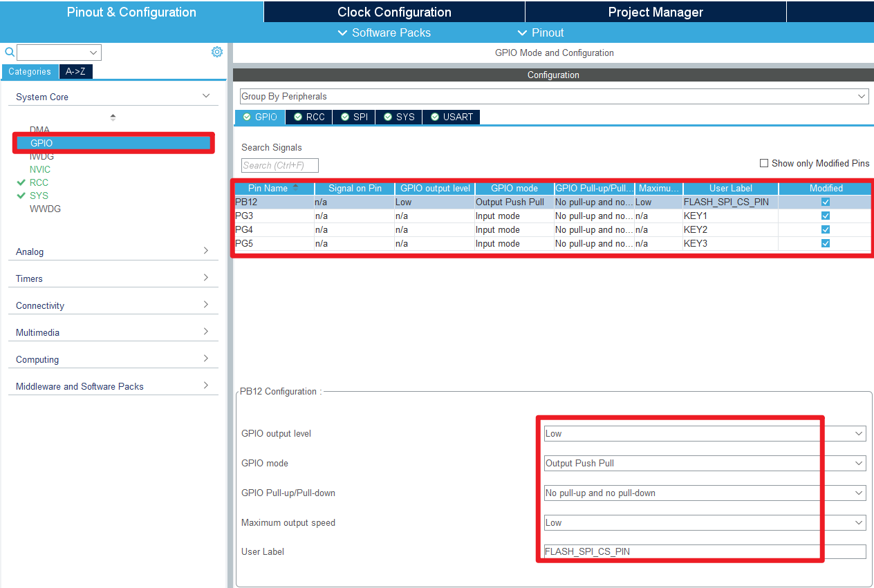Click the search magnifier icon
874x588 pixels.
[x=10, y=53]
